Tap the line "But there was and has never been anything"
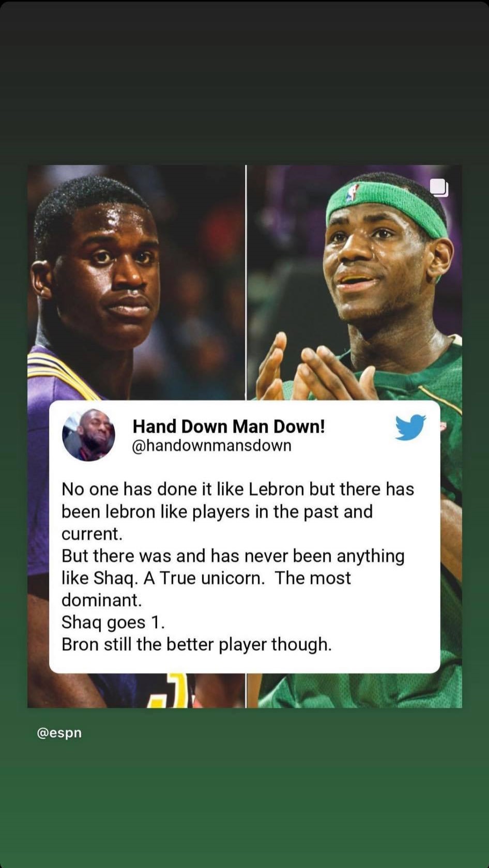The width and height of the screenshot is (489, 868). [233, 556]
